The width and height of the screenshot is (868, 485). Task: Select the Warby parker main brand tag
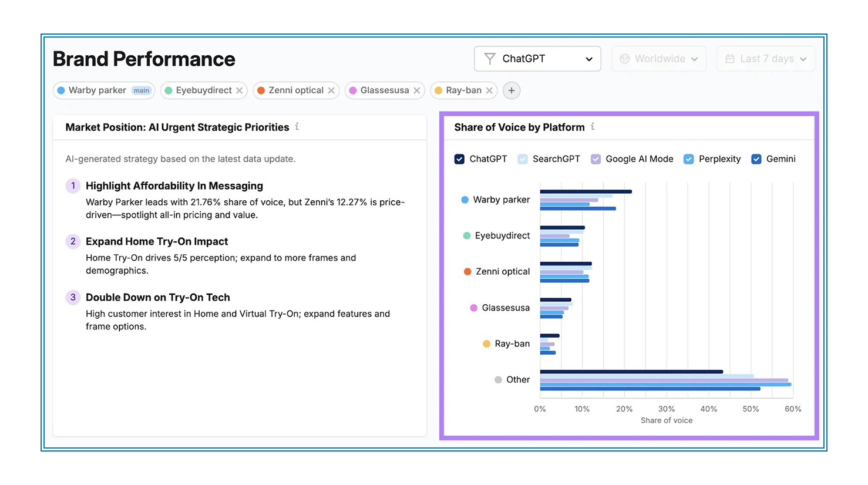click(x=104, y=90)
